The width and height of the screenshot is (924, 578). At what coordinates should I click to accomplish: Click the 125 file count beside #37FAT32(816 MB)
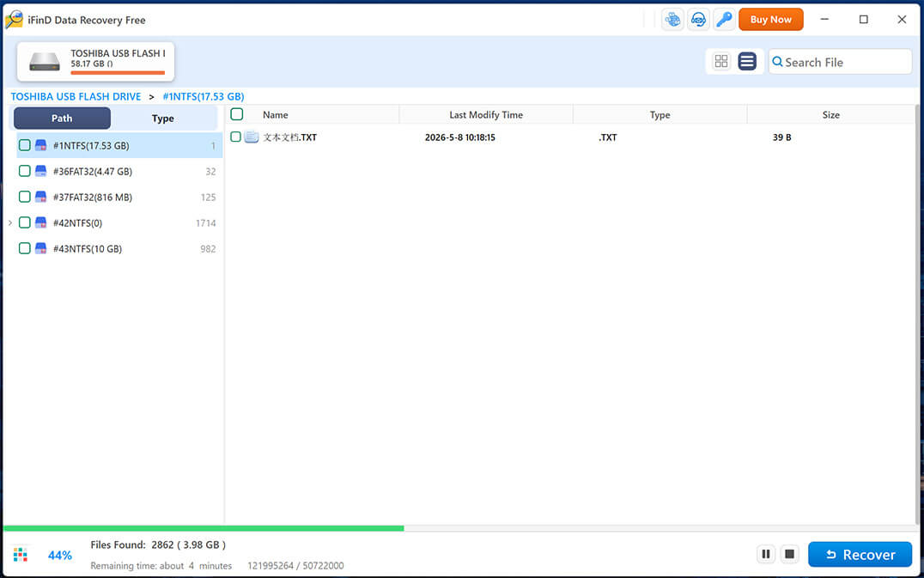point(208,197)
